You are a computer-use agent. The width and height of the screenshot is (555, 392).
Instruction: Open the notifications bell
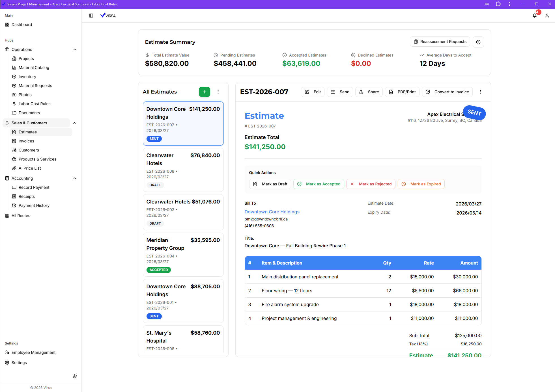pyautogui.click(x=535, y=16)
